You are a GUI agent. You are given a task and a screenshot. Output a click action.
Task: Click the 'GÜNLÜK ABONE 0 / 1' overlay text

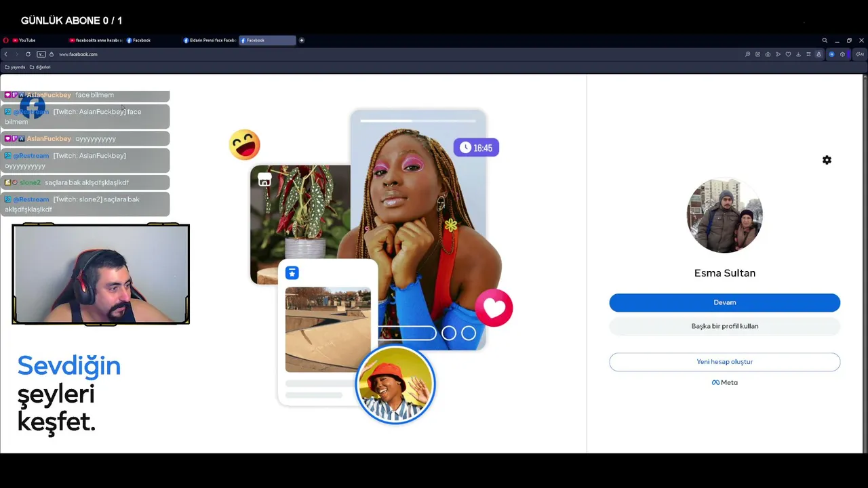tap(71, 20)
